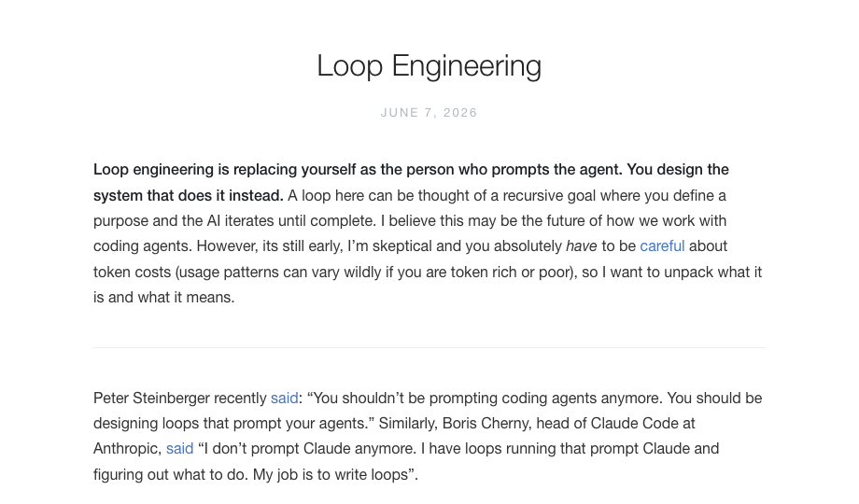Screen dimensions: 859x504
Task: Click the 'JUNE 7, 2026' date line
Action: click(429, 113)
